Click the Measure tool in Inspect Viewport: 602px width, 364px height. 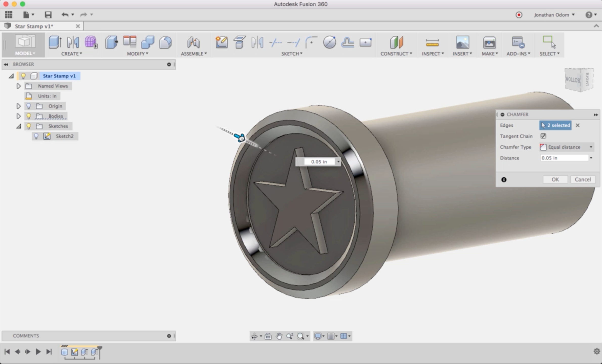point(432,42)
